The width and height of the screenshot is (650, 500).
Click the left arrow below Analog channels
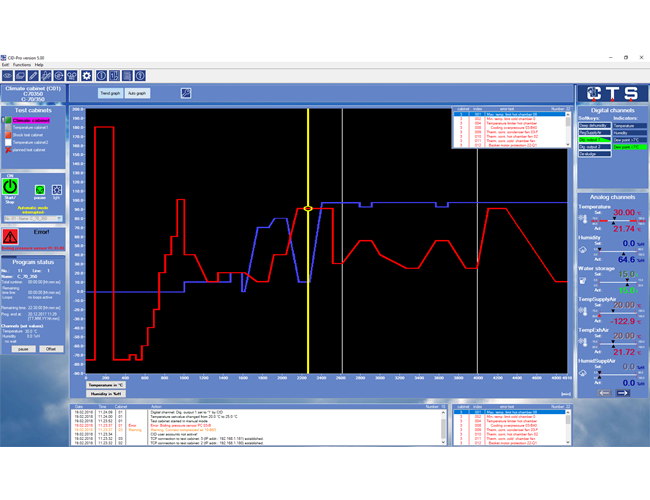pos(603,393)
